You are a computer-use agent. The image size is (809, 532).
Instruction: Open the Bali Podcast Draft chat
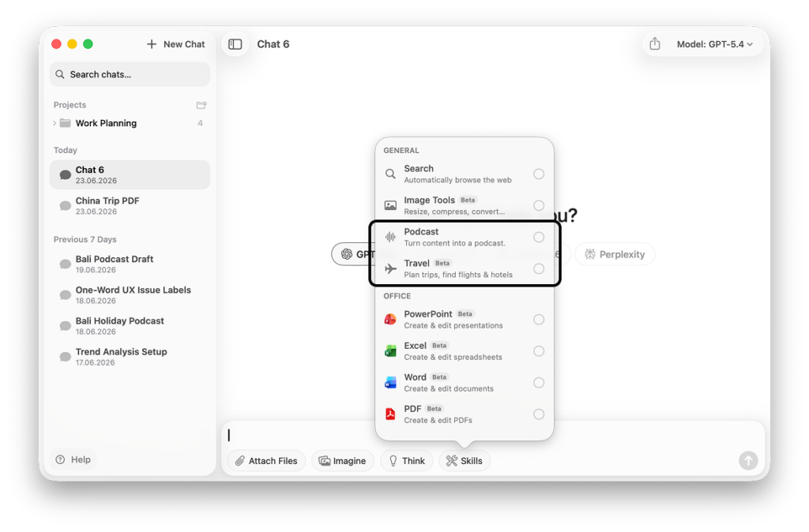[130, 264]
